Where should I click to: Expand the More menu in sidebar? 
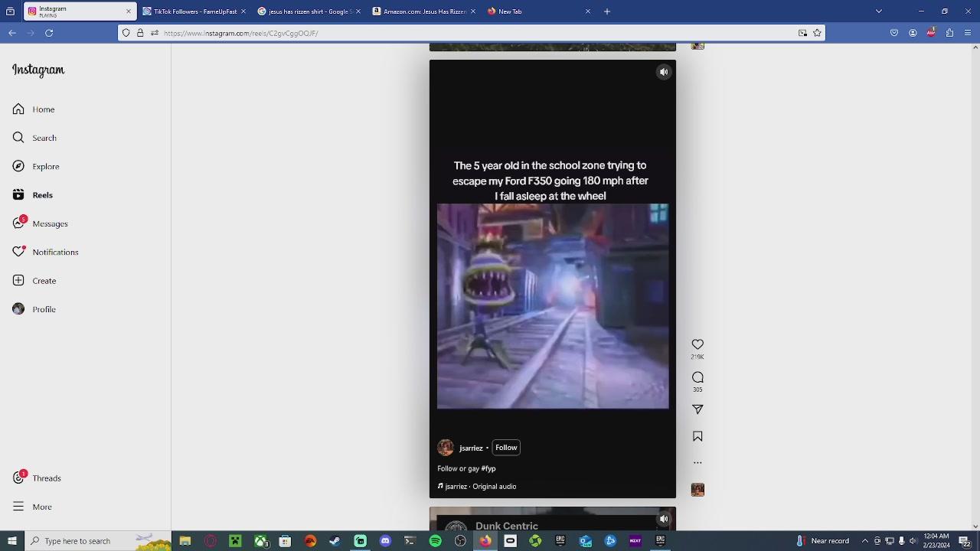click(x=32, y=507)
